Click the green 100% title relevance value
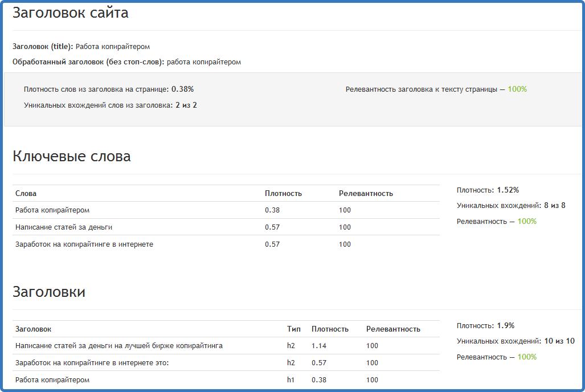Image resolution: width=585 pixels, height=392 pixels. pyautogui.click(x=517, y=89)
